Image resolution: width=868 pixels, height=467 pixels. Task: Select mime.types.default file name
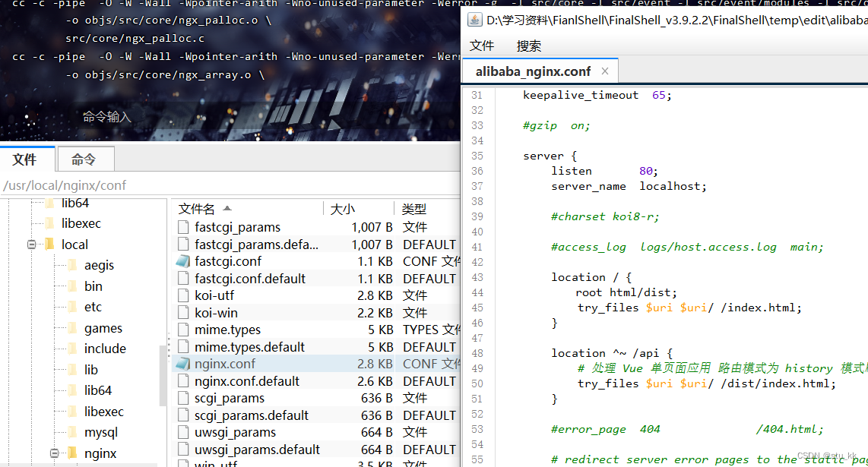click(249, 347)
